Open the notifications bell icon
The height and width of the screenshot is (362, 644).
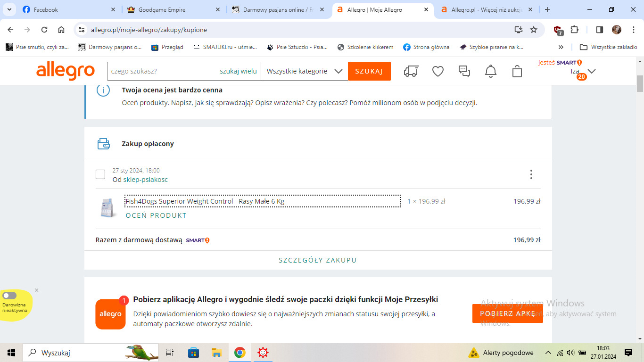click(491, 71)
